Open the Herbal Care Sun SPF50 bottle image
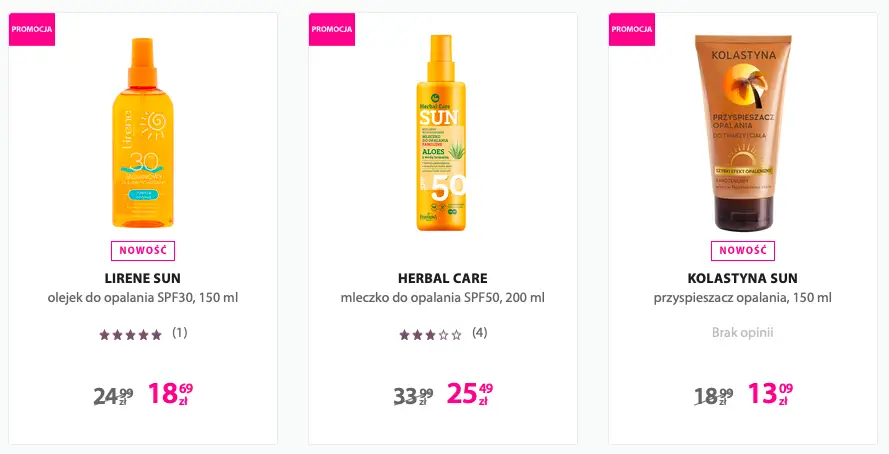This screenshot has width=889, height=454. pyautogui.click(x=442, y=133)
